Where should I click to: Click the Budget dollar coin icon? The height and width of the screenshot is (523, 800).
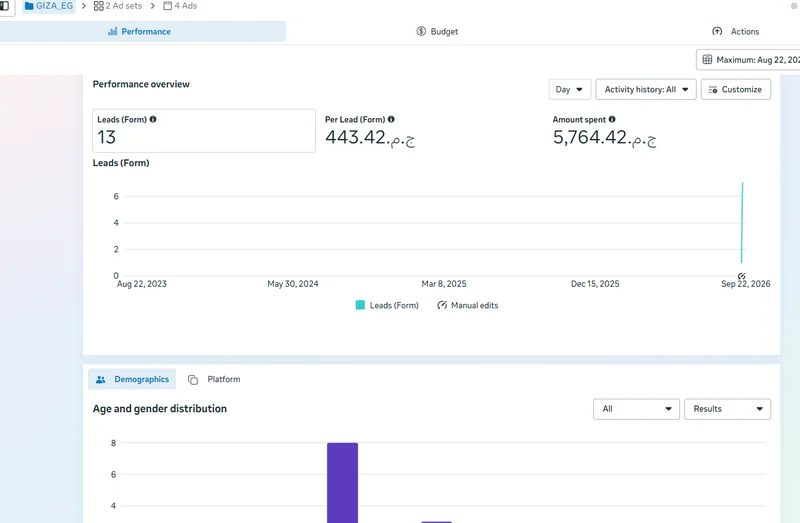[x=421, y=31]
